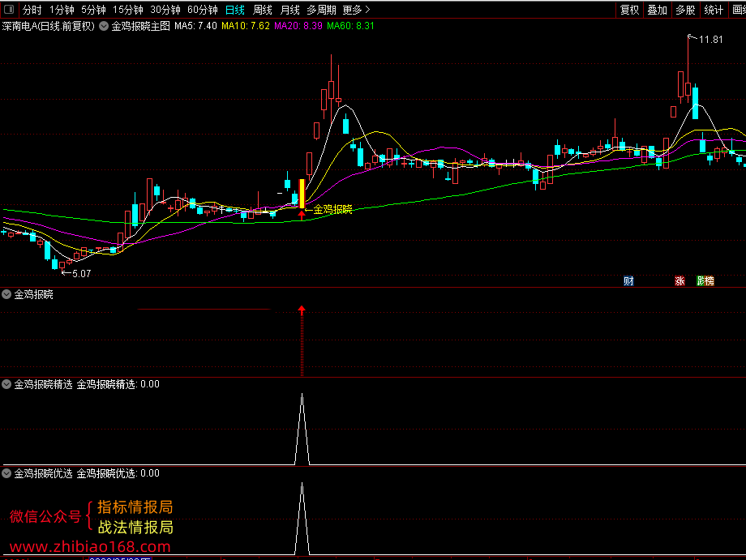Screen dimensions: 746x560
Task: Click the 财 financial info marker
Action: (x=628, y=281)
